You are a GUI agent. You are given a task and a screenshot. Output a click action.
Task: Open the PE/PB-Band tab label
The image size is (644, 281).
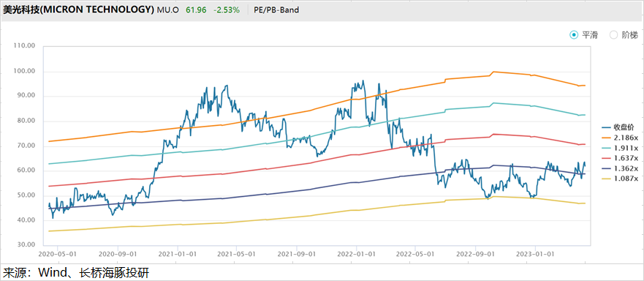[x=276, y=10]
